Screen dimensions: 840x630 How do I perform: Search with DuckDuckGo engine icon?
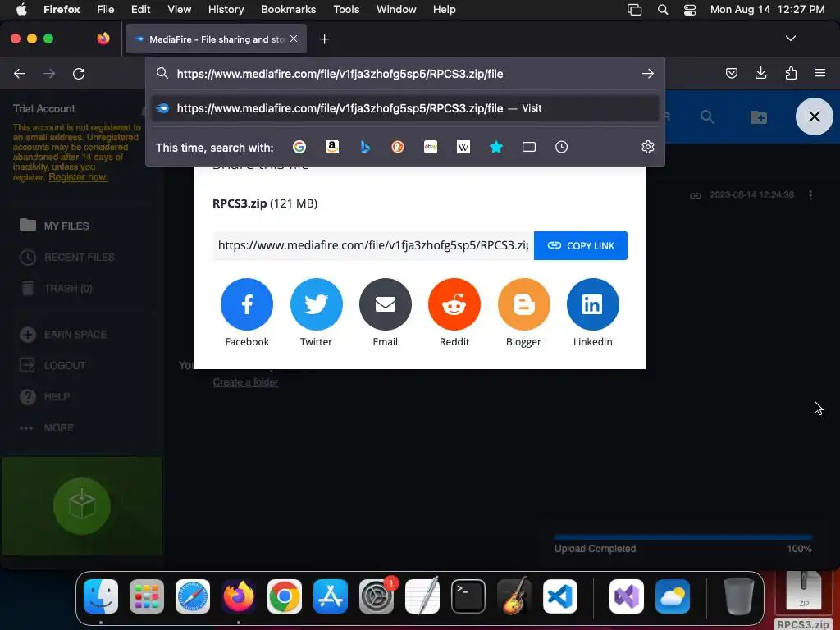398,147
